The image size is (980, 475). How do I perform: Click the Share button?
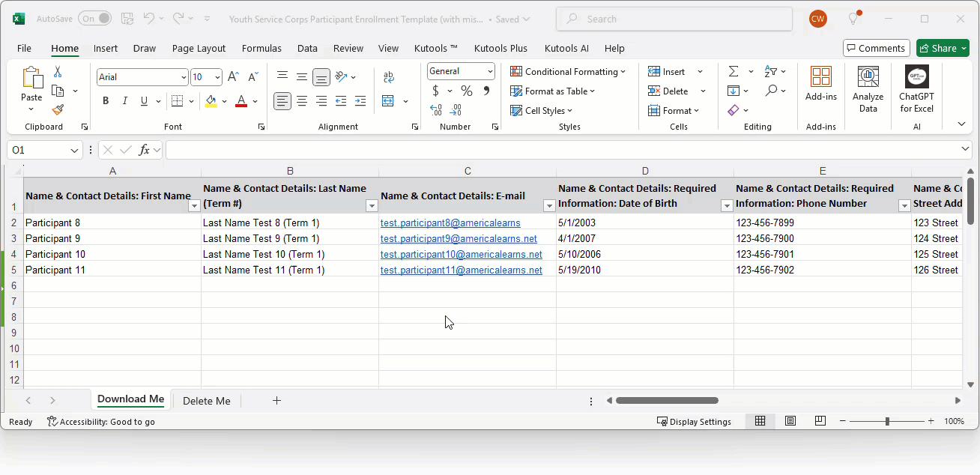pos(942,48)
